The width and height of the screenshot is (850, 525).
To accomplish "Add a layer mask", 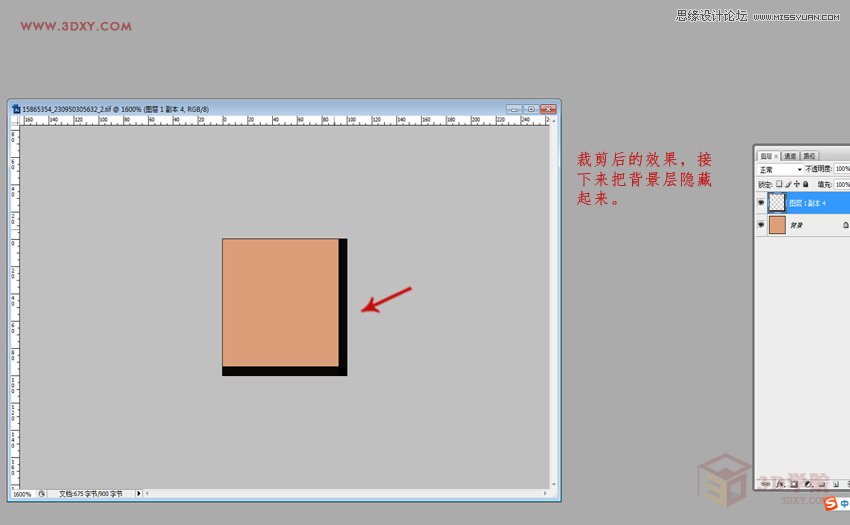I will [x=794, y=484].
